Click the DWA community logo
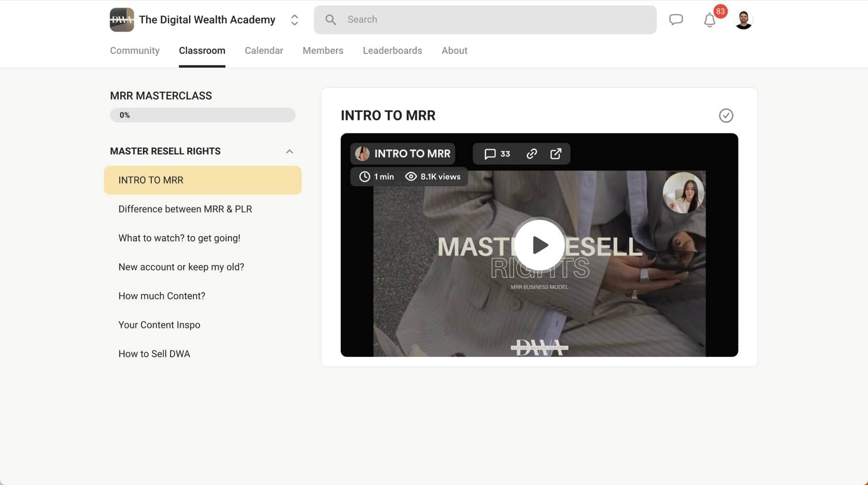Viewport: 868px width, 485px height. tap(122, 19)
